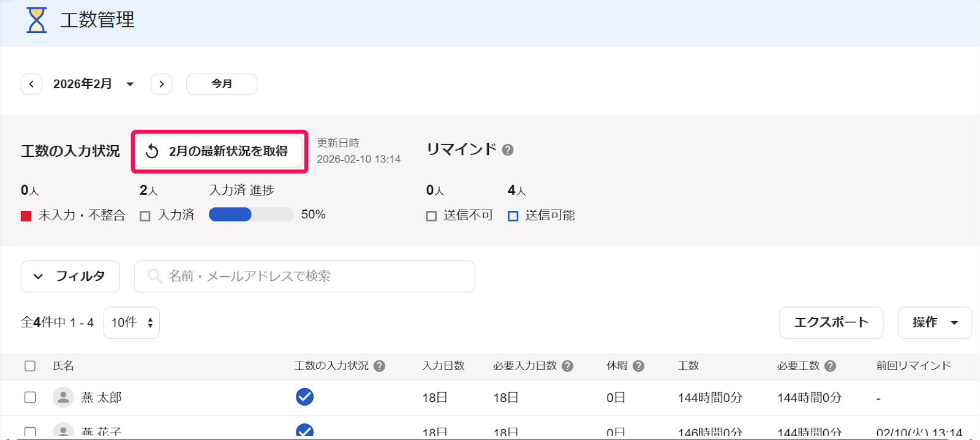This screenshot has height=440, width=980.
Task: Toggle the red 未入力・不整合 filter box
Action: pyautogui.click(x=26, y=216)
